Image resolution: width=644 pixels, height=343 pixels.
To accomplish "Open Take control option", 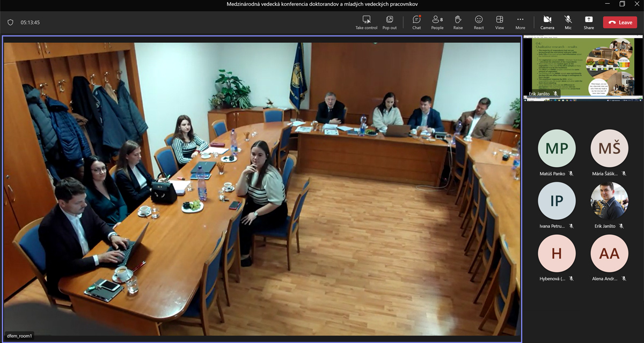I will (x=366, y=22).
